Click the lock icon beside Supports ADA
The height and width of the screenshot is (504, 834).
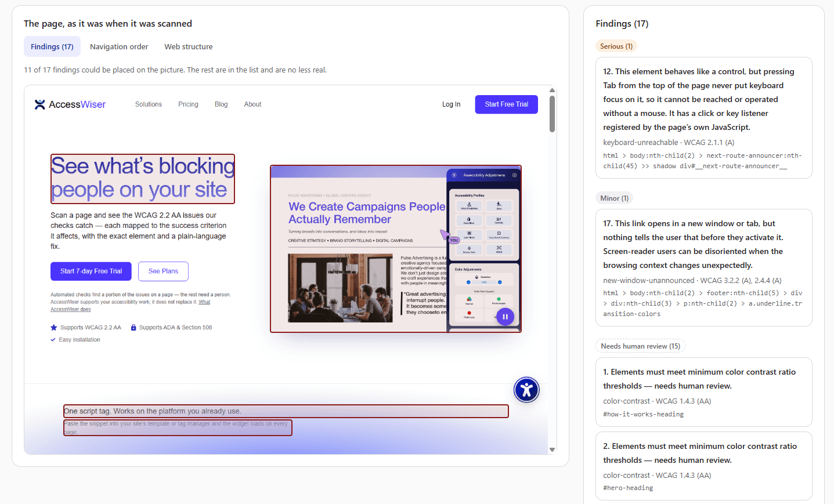click(133, 328)
